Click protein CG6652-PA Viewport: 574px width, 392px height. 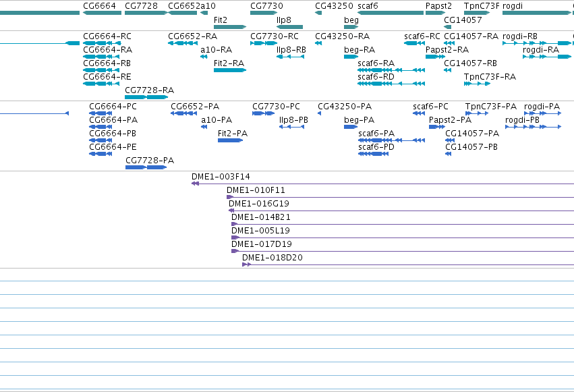tap(183, 113)
